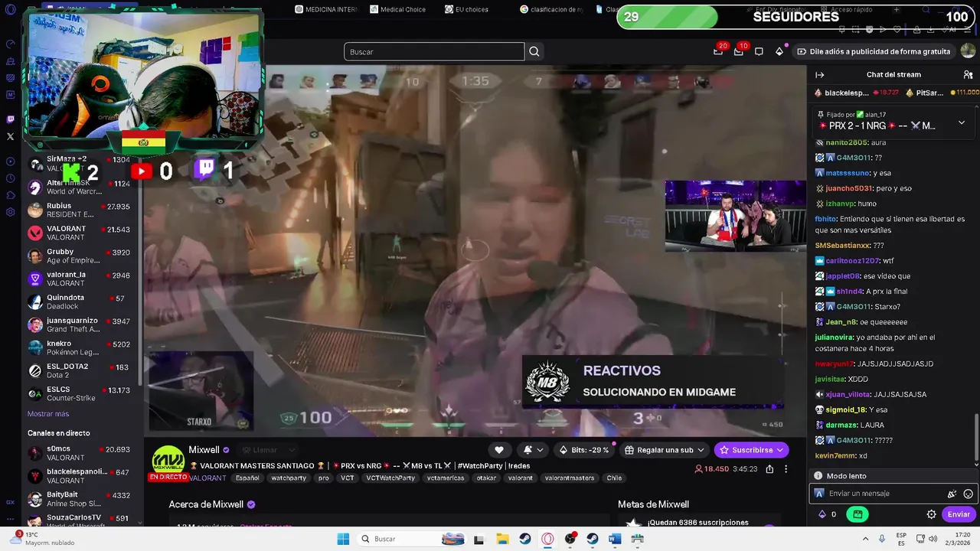The height and width of the screenshot is (551, 980).
Task: Click the search magnifier button beside Buscar
Action: [x=534, y=51]
